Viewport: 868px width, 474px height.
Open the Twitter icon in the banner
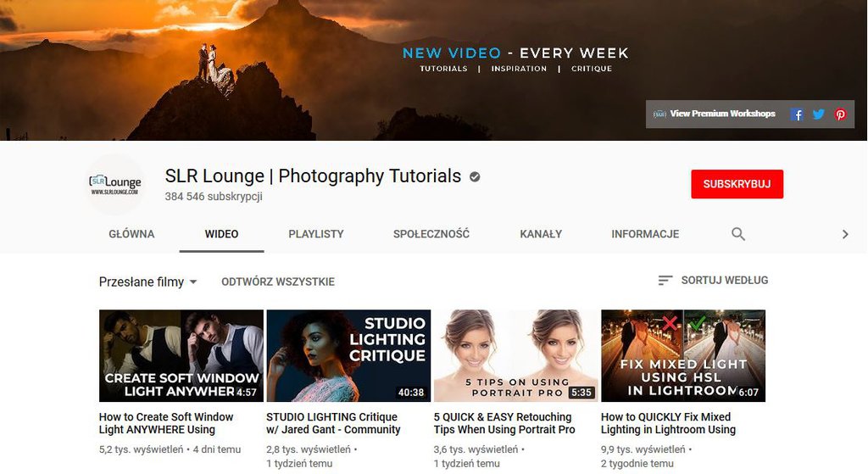click(818, 114)
